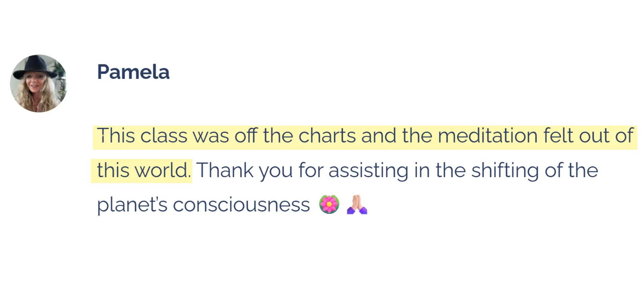Select the name heading Pamela
Image resolution: width=644 pixels, height=302 pixels.
pos(133,72)
